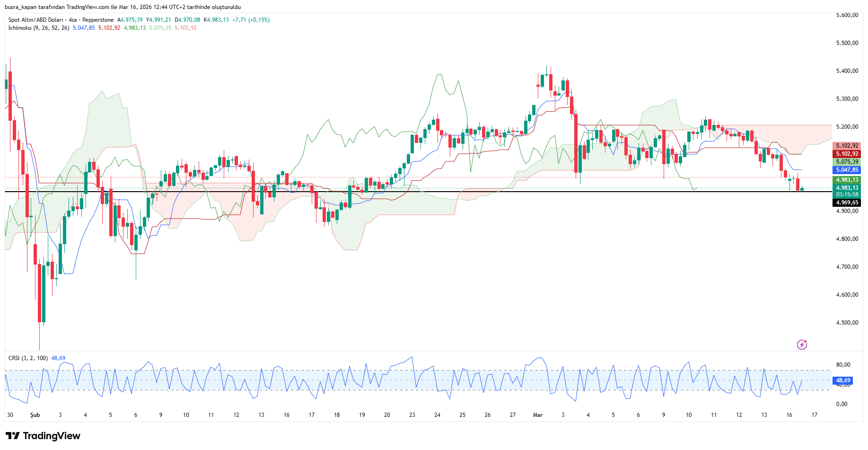Click the 4sa timeframe in chart title

72,20
